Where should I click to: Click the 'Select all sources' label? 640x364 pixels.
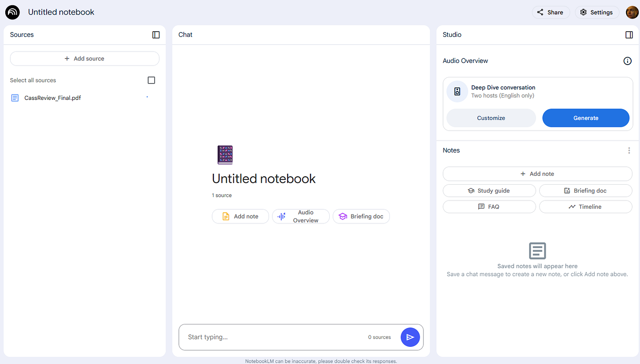(33, 80)
